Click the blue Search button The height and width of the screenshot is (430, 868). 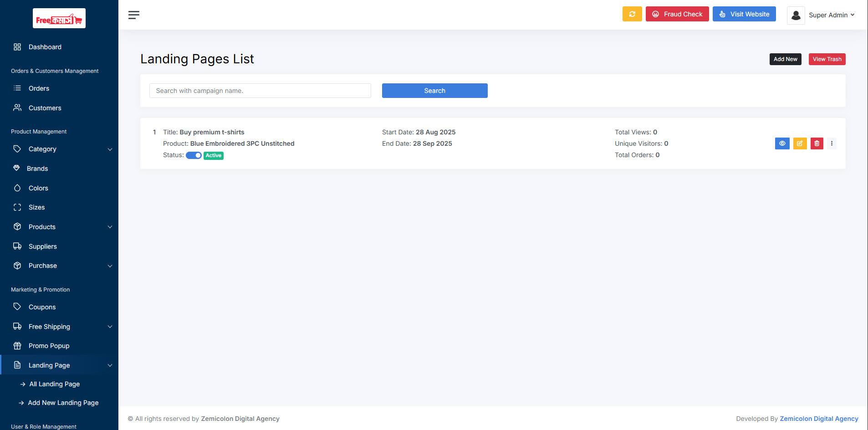(x=434, y=91)
